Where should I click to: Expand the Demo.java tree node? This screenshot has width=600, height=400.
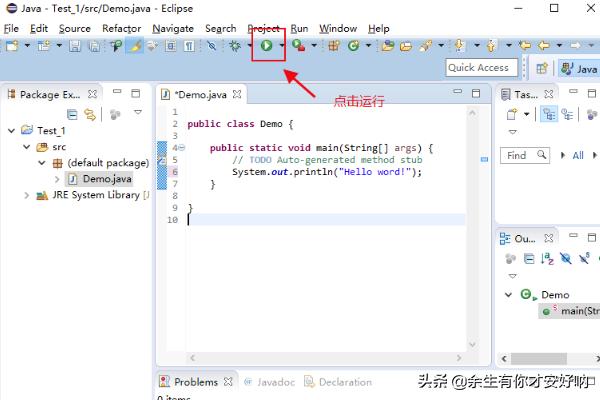(57, 179)
